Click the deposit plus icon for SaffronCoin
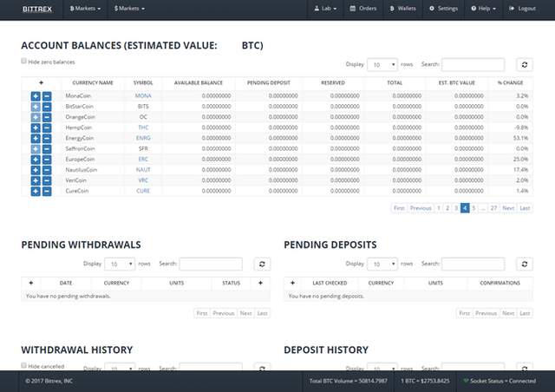Screen dimensions: 555x392 pos(36,149)
